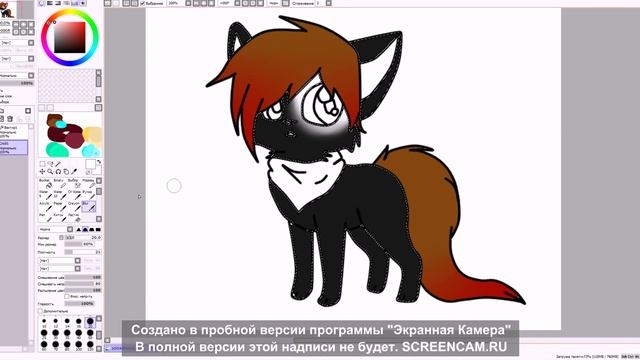Toggle the Фикс. непрозр. checkbox
This screenshot has width=640, height=360.
(x=67, y=297)
